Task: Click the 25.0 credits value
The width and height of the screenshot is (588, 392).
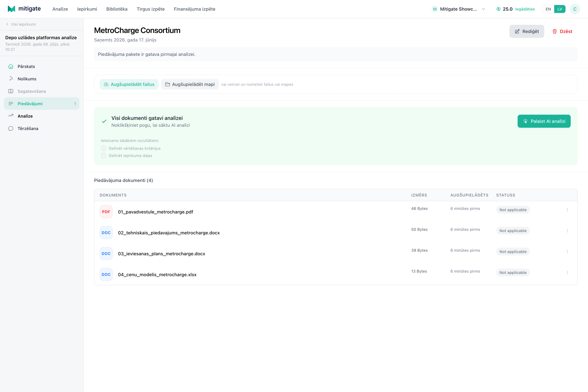Action: [507, 9]
